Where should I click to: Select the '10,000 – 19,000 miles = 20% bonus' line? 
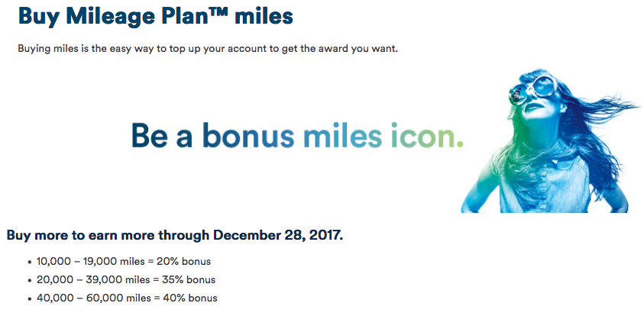124,261
